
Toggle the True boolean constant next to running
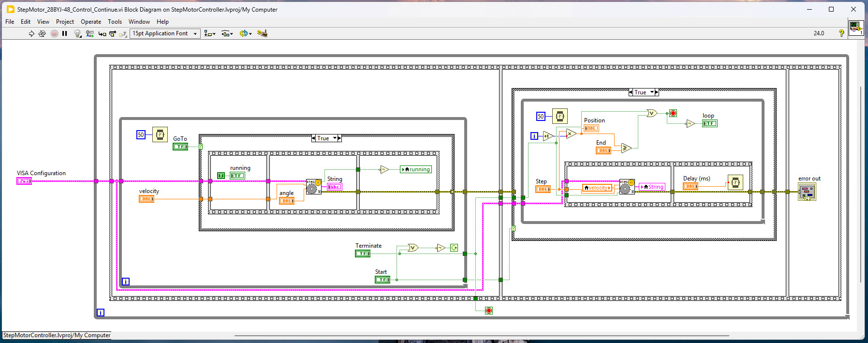point(221,176)
